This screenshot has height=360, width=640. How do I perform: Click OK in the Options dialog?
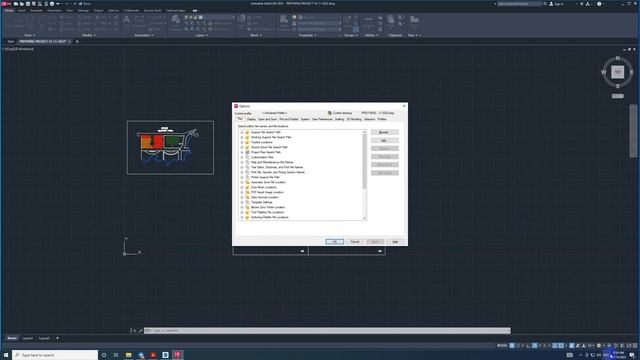[335, 242]
